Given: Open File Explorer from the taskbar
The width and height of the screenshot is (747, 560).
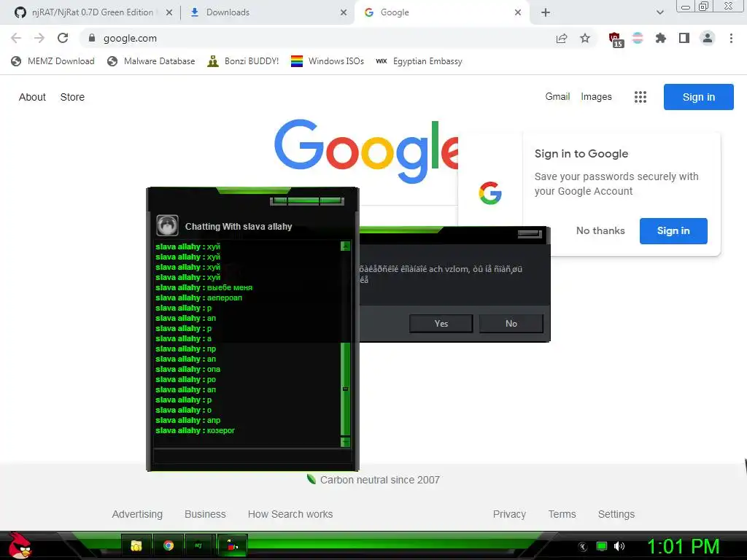Looking at the screenshot, I should point(136,545).
